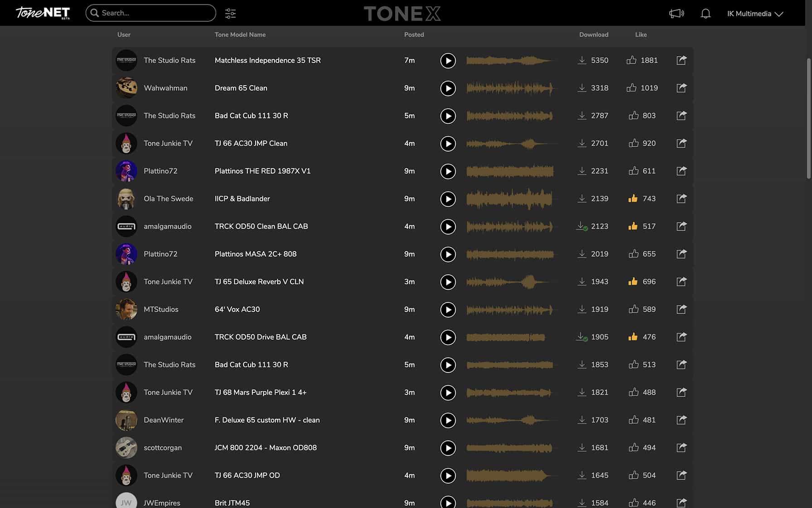Open the search filter sliders icon

[230, 13]
